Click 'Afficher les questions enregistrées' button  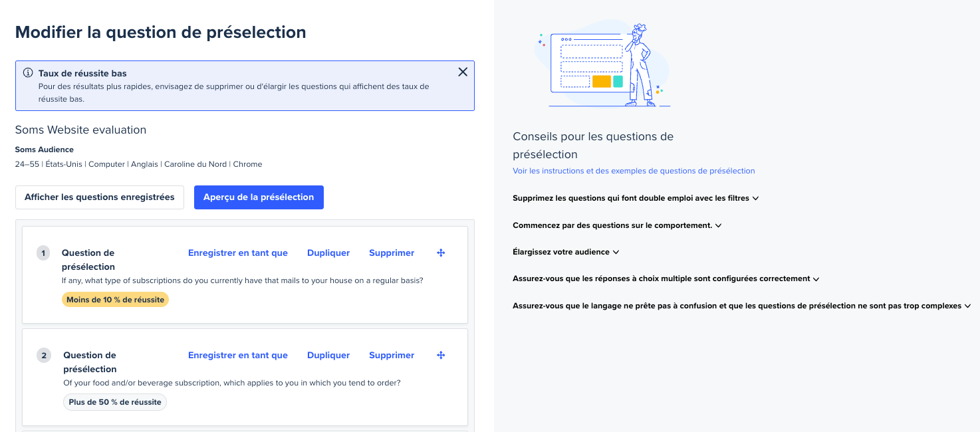coord(100,197)
